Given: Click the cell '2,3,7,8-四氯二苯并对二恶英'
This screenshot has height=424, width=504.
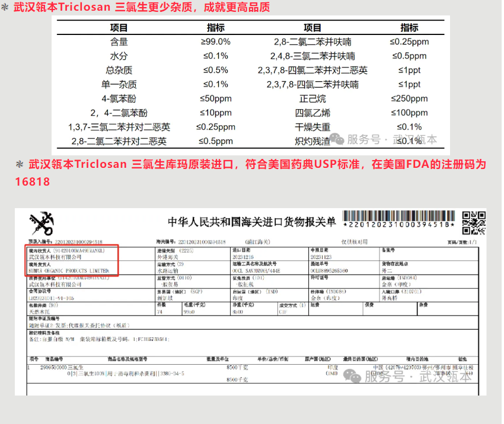Looking at the screenshot, I should (312, 70).
